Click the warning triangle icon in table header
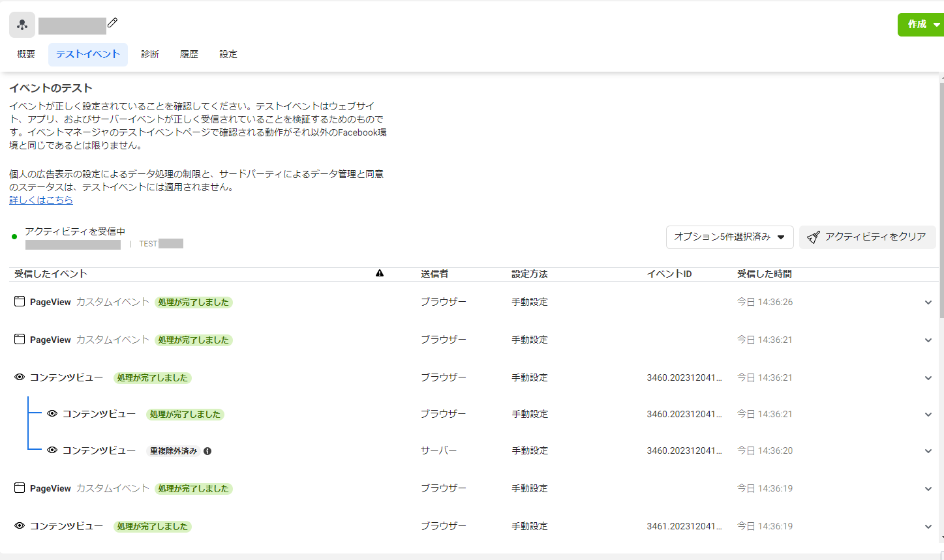 (380, 274)
